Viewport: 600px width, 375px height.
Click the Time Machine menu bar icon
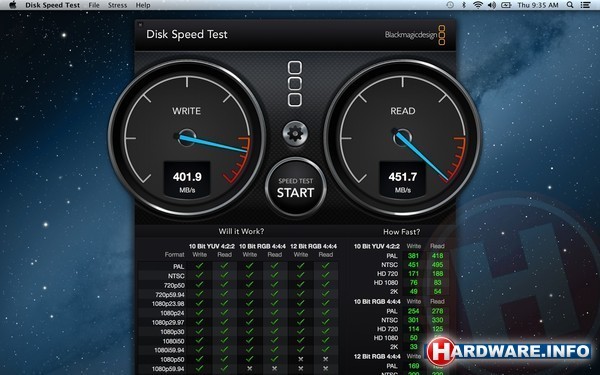point(450,5)
